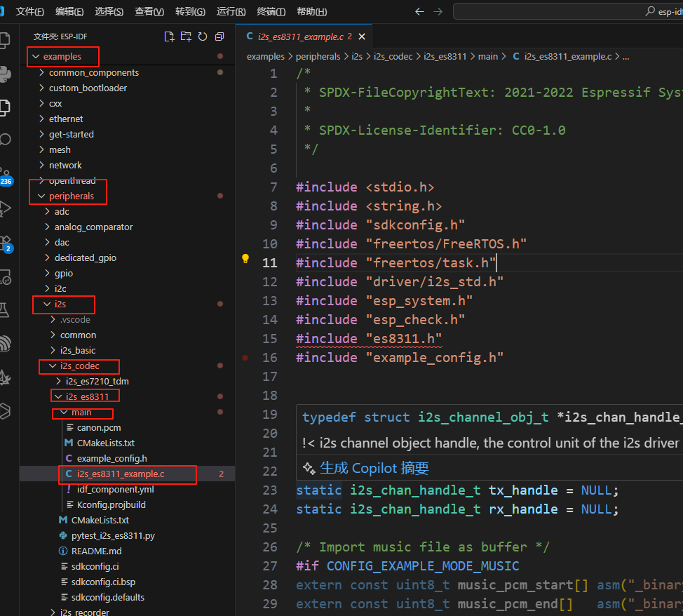Click the New File icon in explorer header

(x=169, y=36)
